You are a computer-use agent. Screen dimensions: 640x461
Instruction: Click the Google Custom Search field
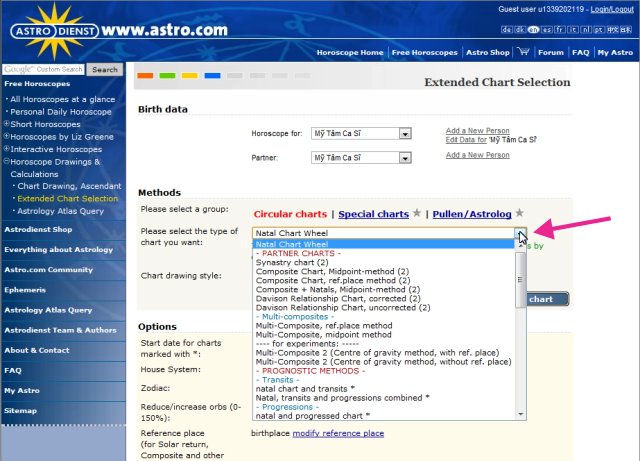click(x=44, y=70)
